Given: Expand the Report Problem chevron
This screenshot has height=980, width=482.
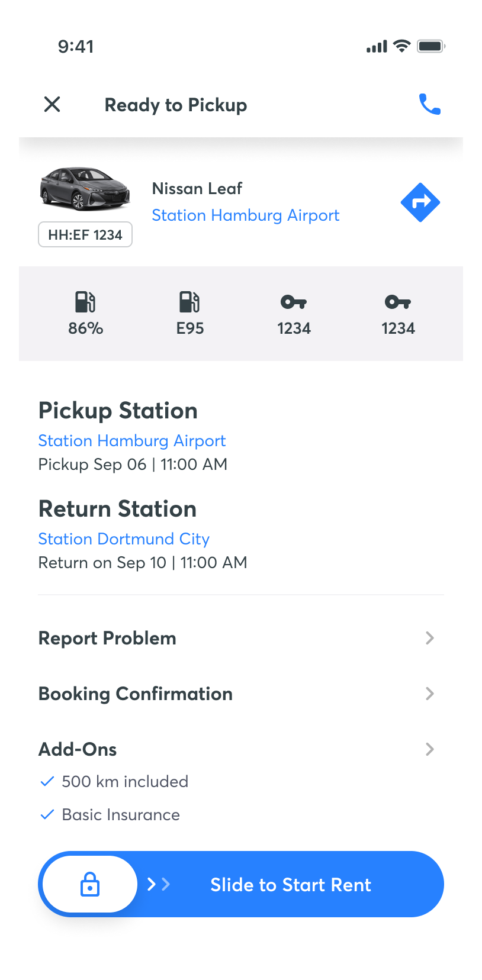Looking at the screenshot, I should pos(430,638).
